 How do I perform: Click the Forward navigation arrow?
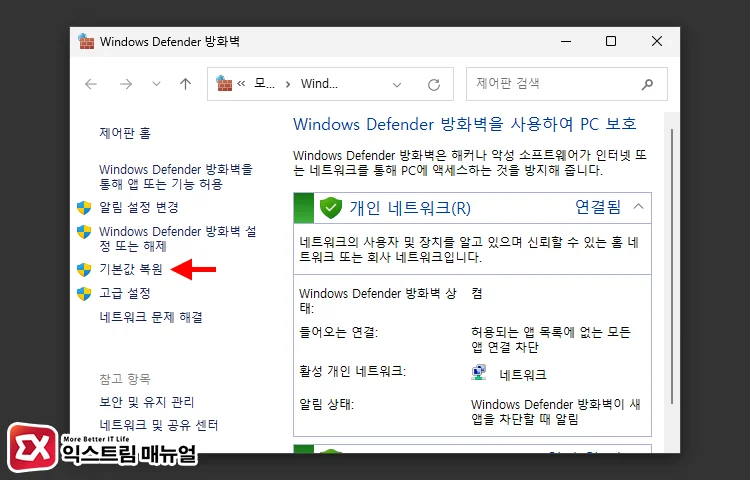tap(126, 84)
